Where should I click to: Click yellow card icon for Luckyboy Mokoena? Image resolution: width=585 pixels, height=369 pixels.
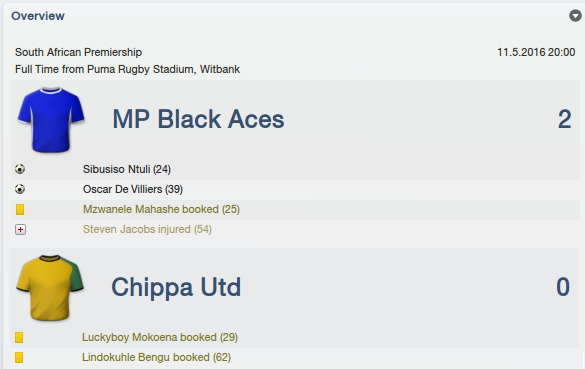pos(19,337)
